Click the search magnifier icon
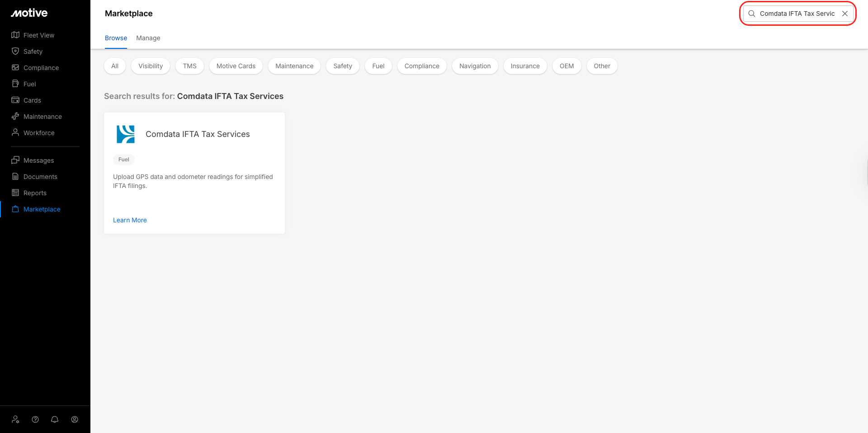This screenshot has height=433, width=868. click(752, 14)
